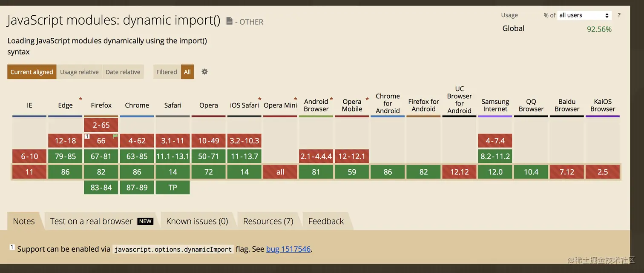Image resolution: width=644 pixels, height=273 pixels.
Task: Click the IE 6-10 version cell
Action: point(29,156)
